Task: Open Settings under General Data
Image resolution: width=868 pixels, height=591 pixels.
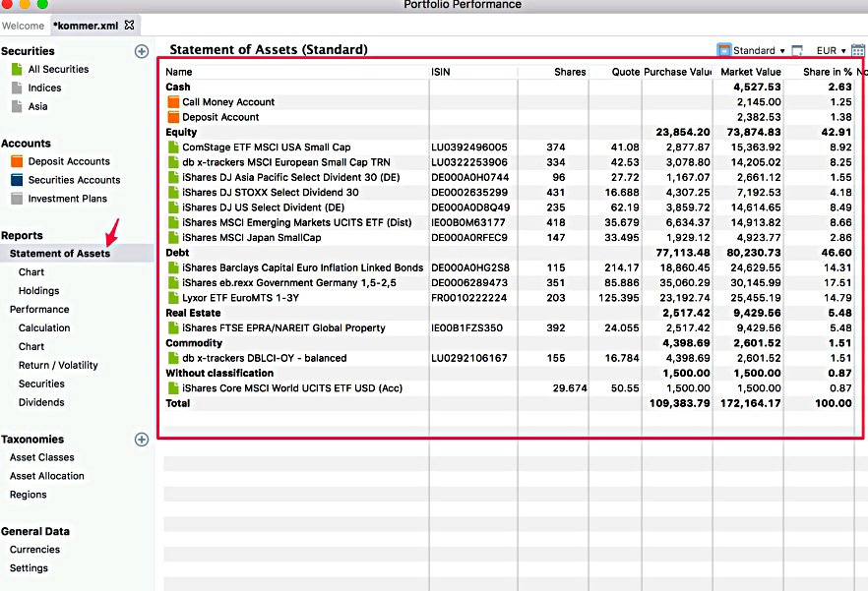Action: (29, 568)
